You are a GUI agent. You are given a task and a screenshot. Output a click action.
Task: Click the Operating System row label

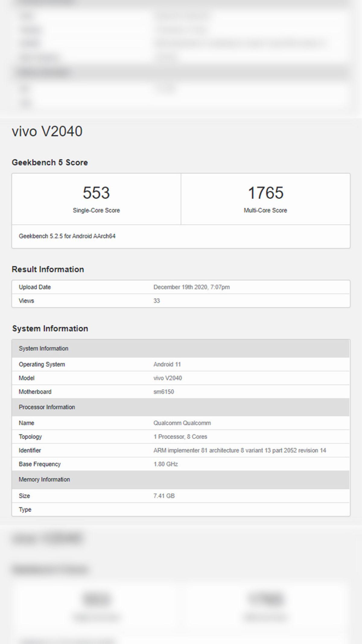pos(42,364)
